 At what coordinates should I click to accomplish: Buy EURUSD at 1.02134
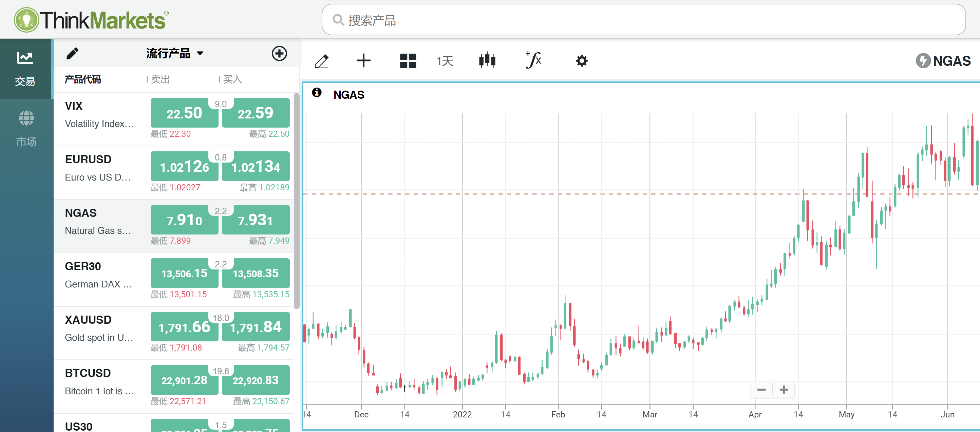point(256,166)
